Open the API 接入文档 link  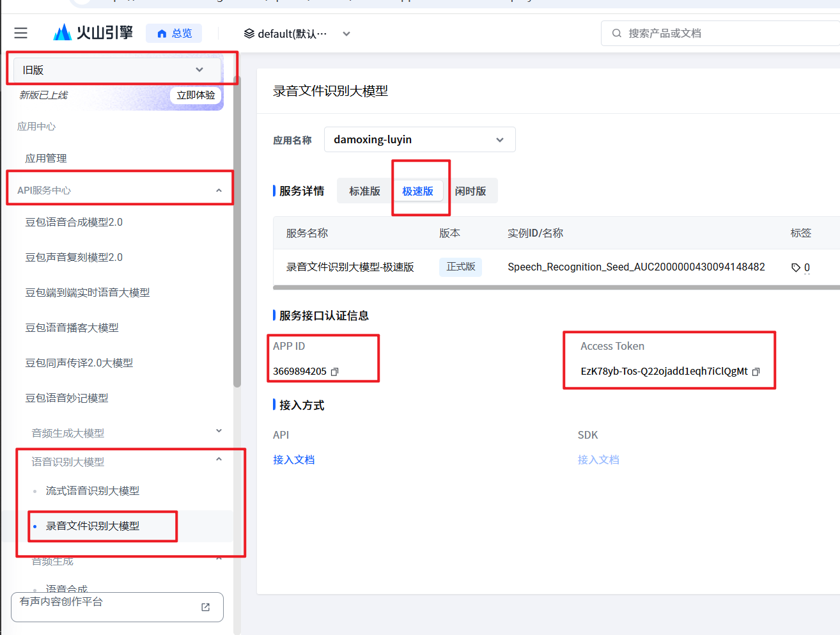pyautogui.click(x=293, y=460)
